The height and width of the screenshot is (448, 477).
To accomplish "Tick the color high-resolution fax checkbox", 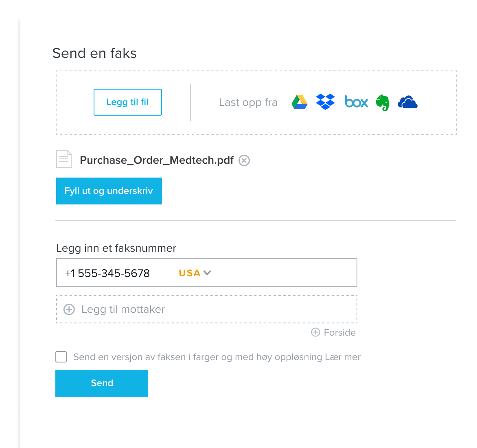I will 61,357.
